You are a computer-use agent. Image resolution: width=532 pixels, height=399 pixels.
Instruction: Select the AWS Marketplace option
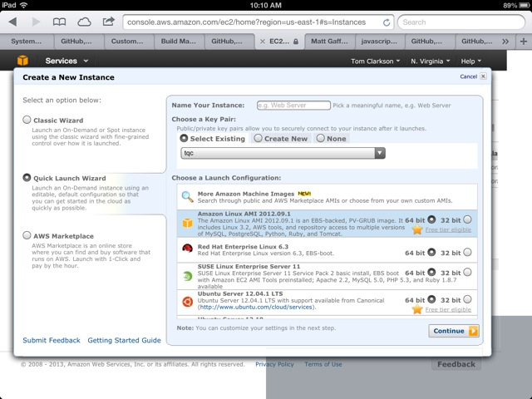[27, 235]
